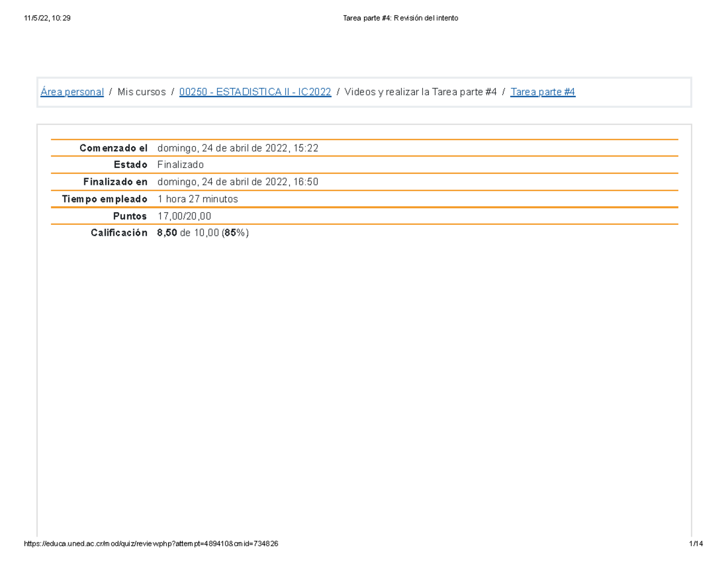This screenshot has width=728, height=562.
Task: Open the 00250 - ESTADISTICA II - IC2022 course link
Action: (255, 92)
